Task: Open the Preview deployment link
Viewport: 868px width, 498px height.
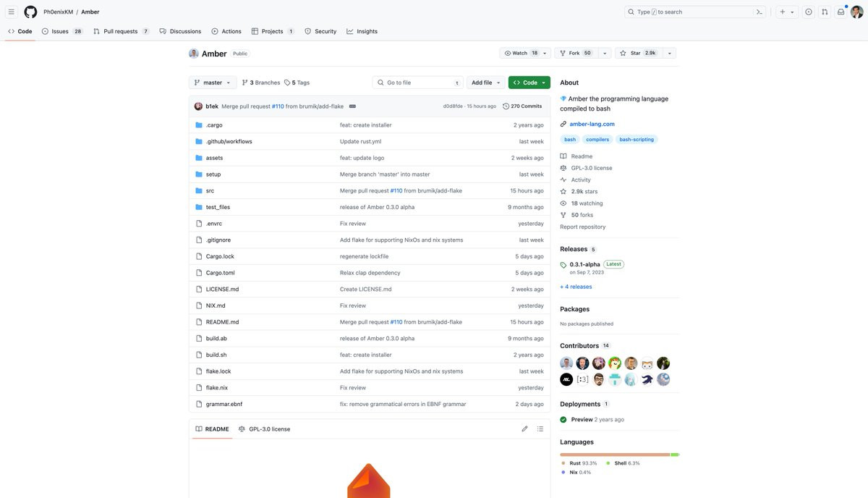Action: click(582, 419)
